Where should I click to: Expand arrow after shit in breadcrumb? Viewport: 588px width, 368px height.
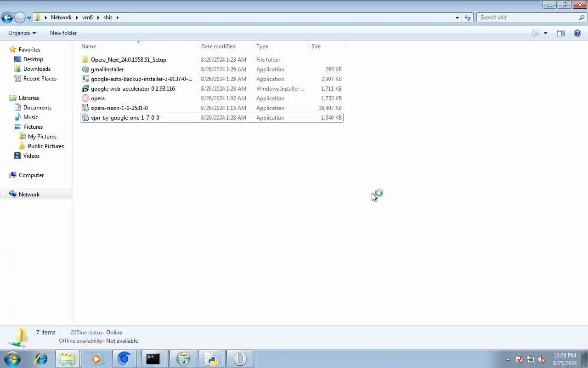pyautogui.click(x=117, y=17)
